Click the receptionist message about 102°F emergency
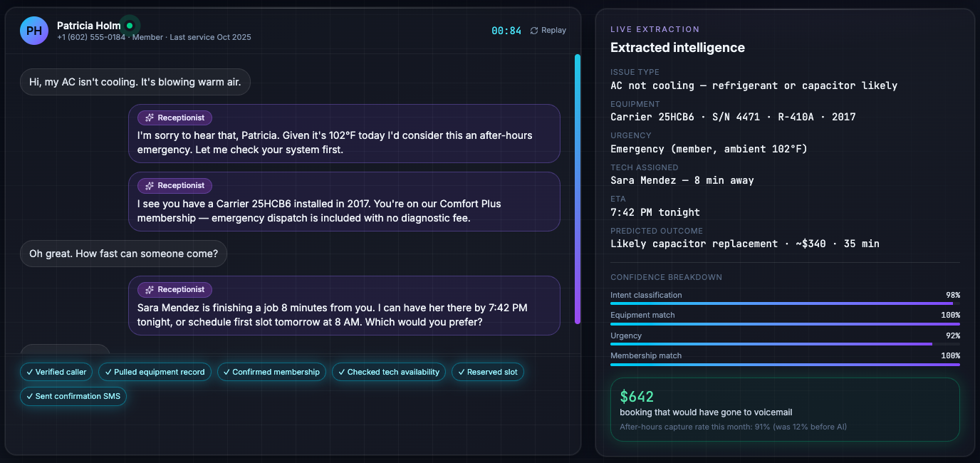 click(344, 134)
